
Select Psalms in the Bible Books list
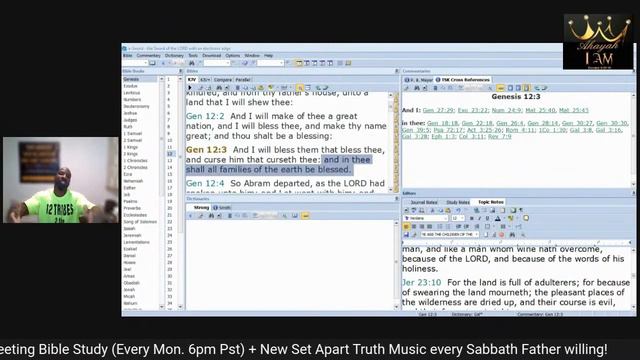[131, 201]
